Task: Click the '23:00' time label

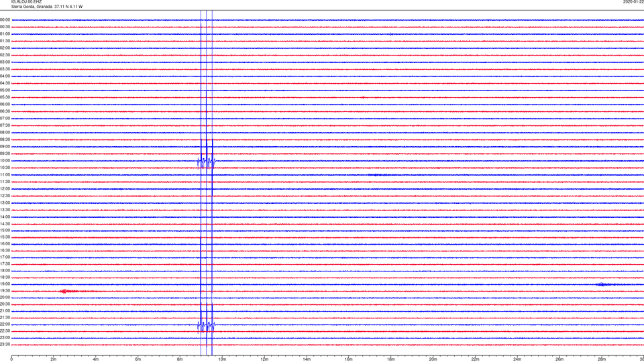Action: 5,338
